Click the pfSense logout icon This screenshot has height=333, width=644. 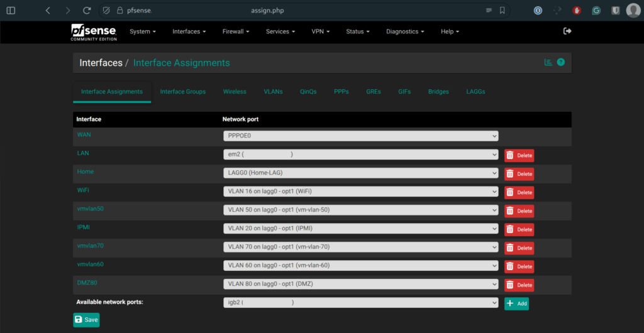coord(567,31)
